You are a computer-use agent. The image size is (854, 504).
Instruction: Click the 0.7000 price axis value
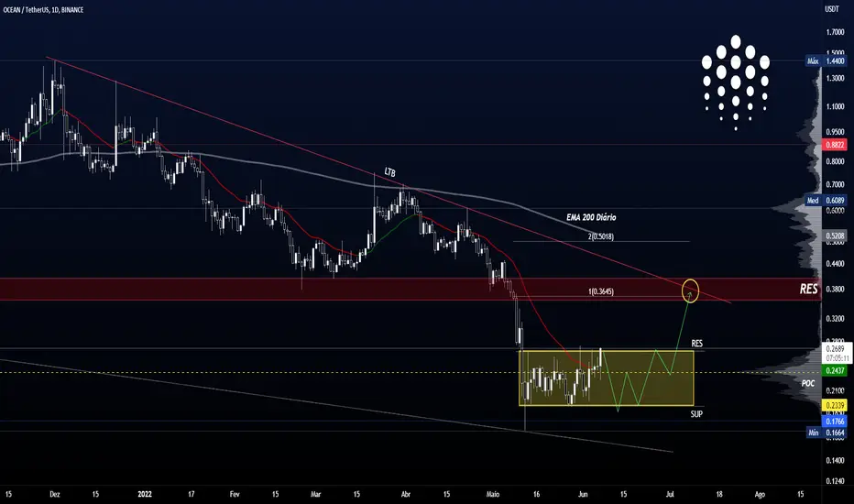[835, 185]
